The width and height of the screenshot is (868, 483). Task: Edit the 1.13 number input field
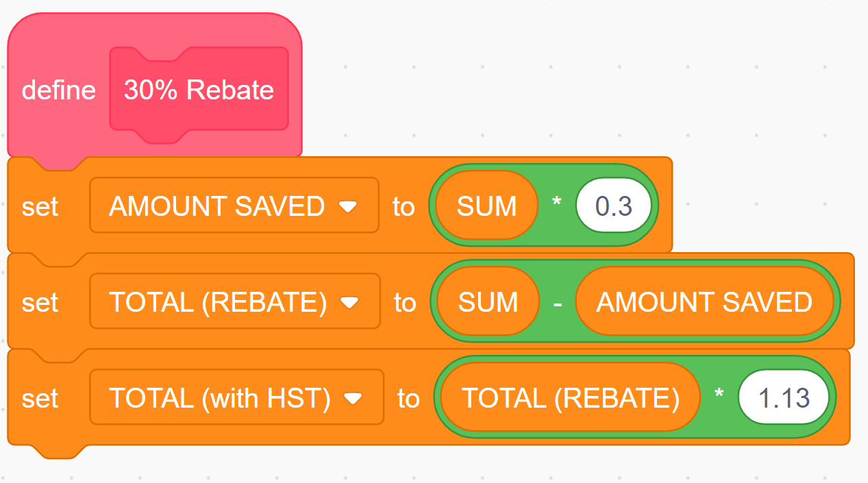tap(784, 398)
